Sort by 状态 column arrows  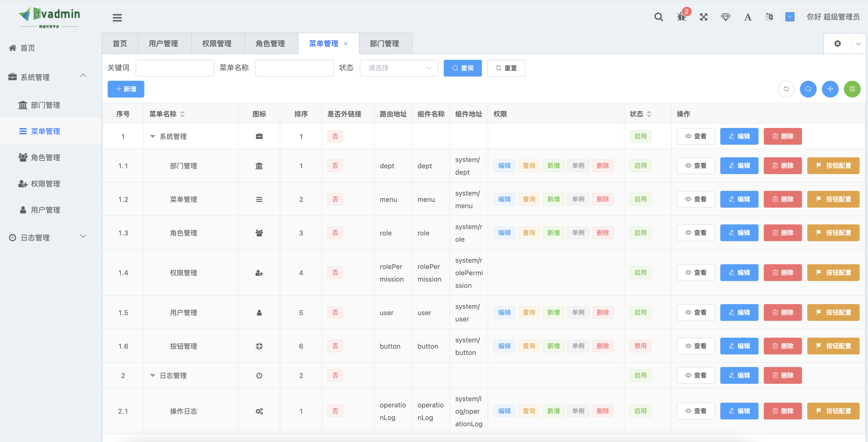(649, 114)
